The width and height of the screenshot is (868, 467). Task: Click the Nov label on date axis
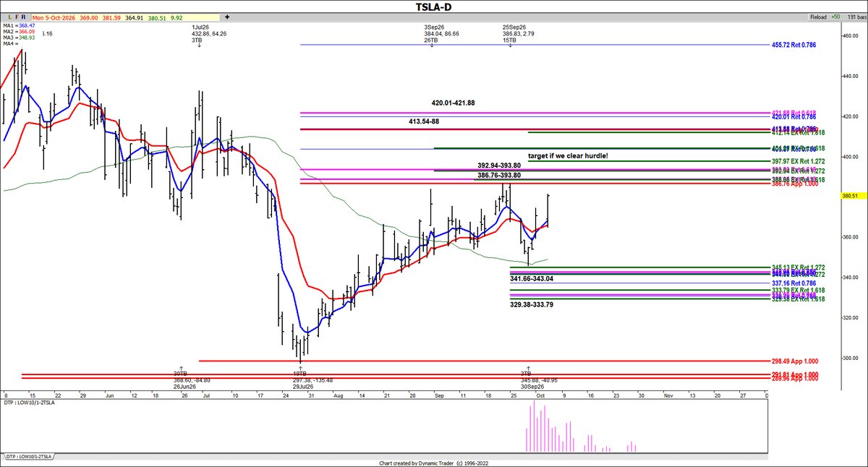pos(670,396)
